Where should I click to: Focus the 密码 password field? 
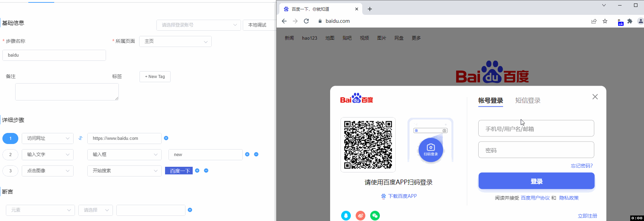point(536,150)
